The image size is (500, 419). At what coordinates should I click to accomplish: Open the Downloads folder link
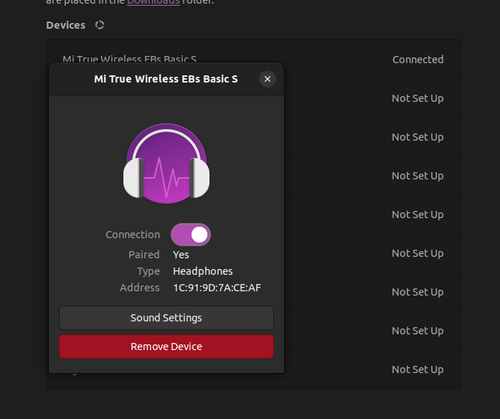[x=153, y=2]
